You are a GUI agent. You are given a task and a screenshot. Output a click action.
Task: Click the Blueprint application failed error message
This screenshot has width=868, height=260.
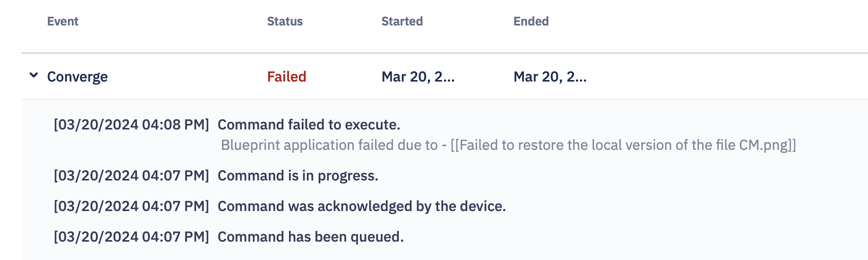[508, 145]
